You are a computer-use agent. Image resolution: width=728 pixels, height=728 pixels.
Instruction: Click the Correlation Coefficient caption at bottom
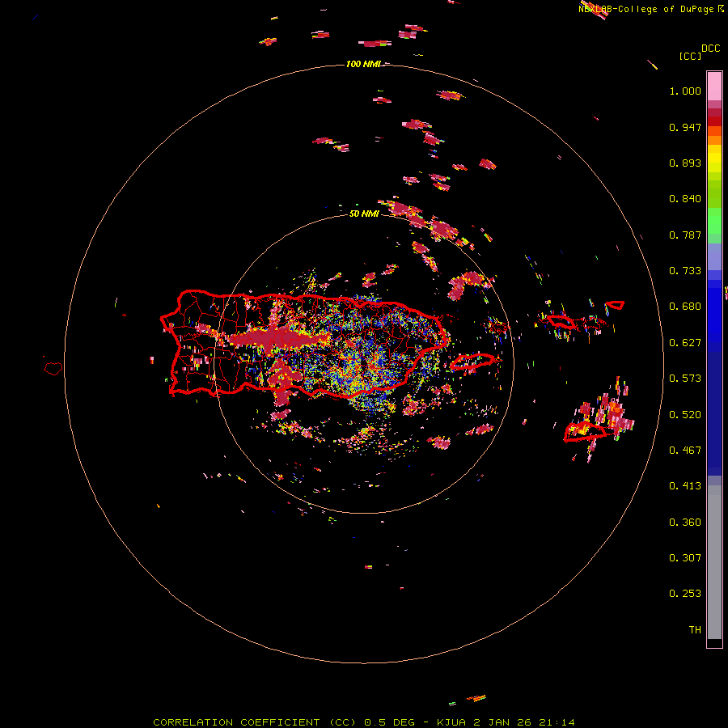click(x=363, y=722)
